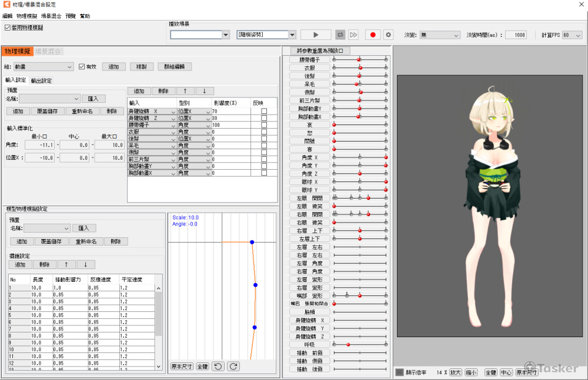
Task: Open the 計算FPS dropdown
Action: 572,35
